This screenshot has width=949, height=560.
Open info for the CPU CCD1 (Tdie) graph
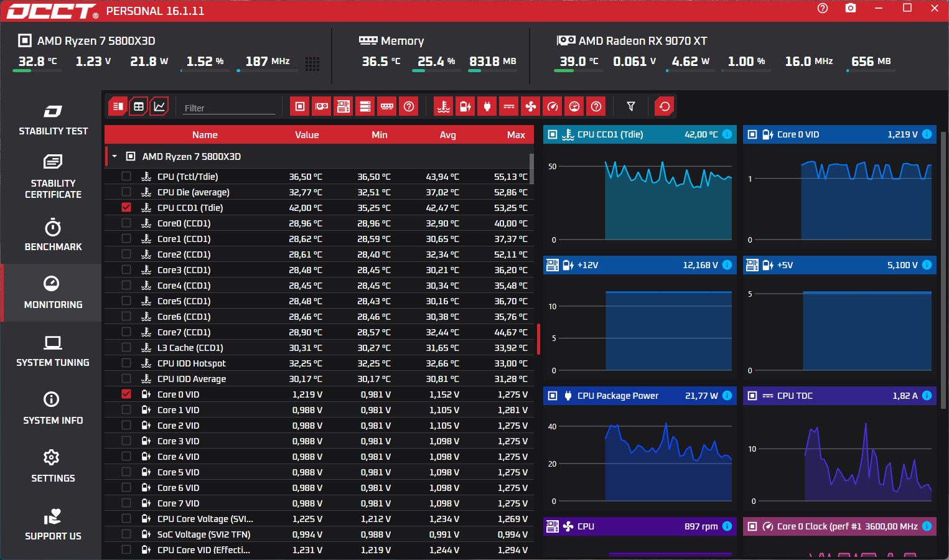tap(727, 134)
